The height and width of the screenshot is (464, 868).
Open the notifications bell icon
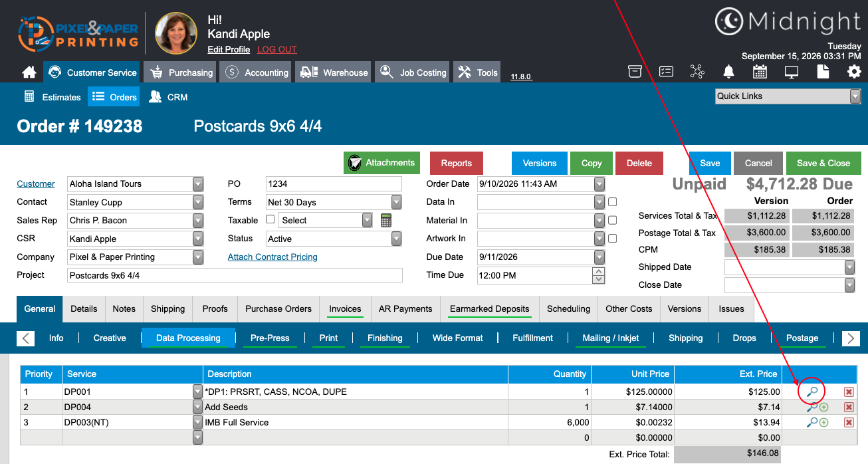(x=728, y=72)
